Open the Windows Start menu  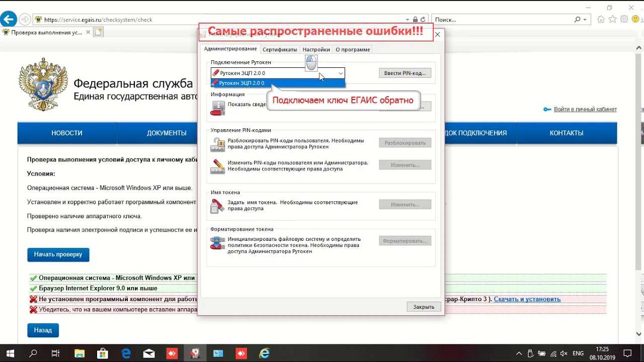(x=10, y=353)
